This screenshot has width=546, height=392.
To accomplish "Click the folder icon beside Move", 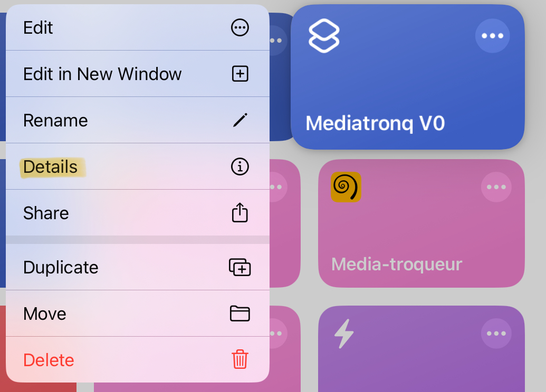I will pyautogui.click(x=240, y=313).
